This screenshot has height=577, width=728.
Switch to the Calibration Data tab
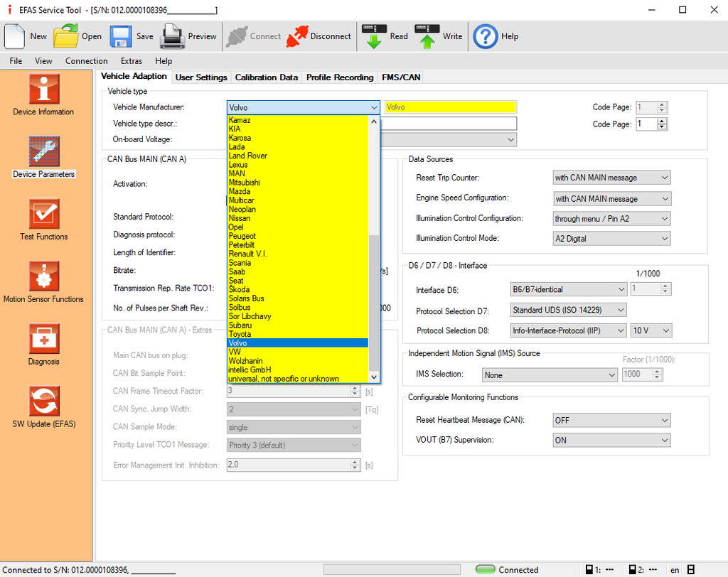pos(267,77)
